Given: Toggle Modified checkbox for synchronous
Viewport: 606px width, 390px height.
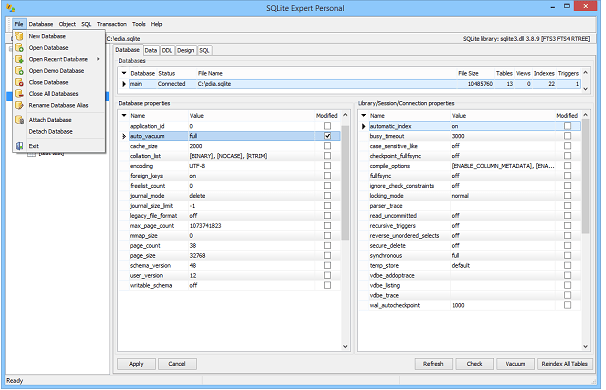Looking at the screenshot, I should point(567,255).
